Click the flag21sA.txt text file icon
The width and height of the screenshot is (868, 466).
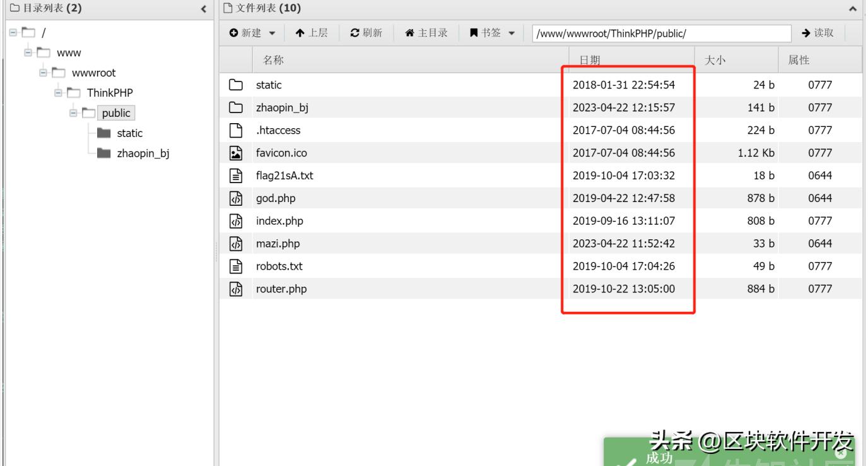pos(235,176)
